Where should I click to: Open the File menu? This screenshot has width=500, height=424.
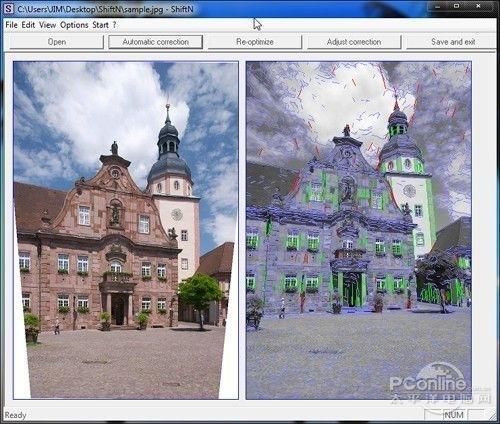coord(11,25)
